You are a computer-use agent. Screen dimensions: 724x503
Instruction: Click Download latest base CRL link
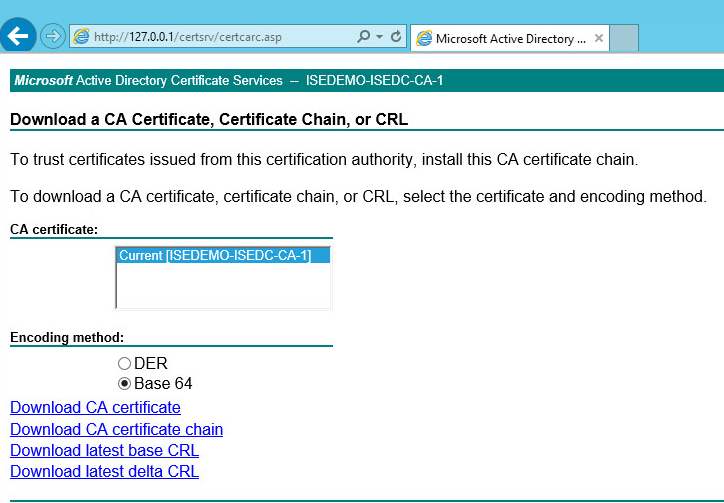pyautogui.click(x=104, y=450)
